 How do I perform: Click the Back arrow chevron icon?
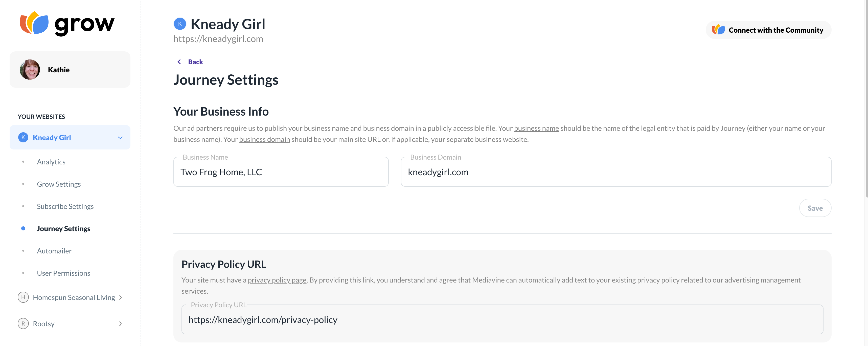(x=179, y=62)
